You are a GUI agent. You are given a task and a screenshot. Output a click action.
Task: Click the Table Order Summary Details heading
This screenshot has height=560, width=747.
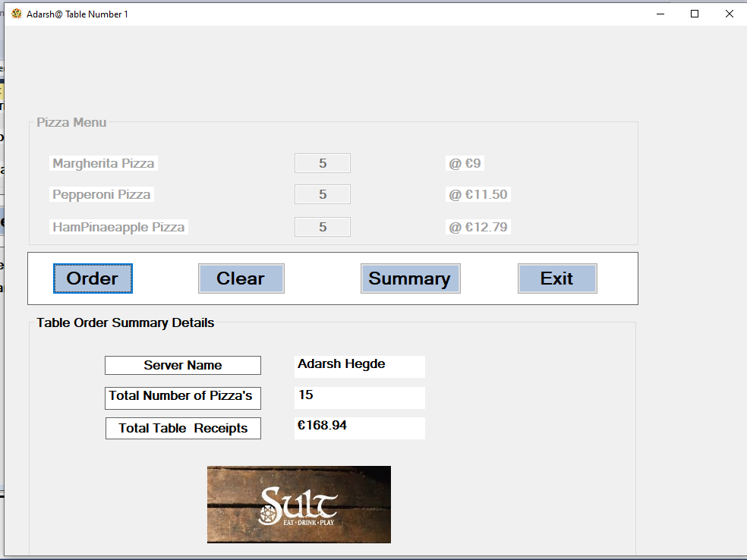125,322
